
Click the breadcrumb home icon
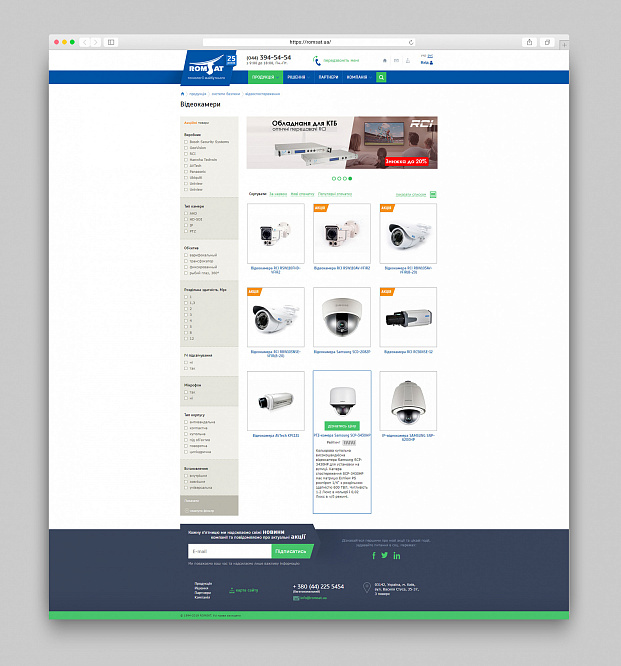coord(183,94)
